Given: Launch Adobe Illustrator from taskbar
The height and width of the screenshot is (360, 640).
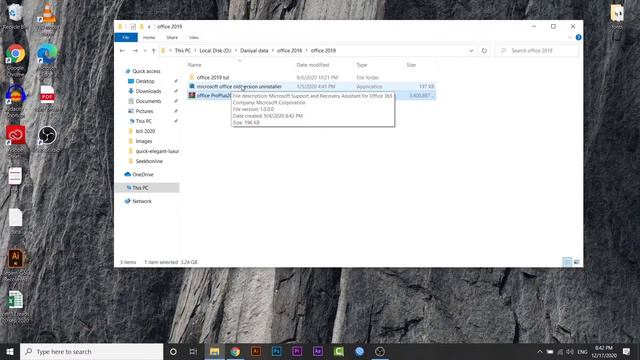Looking at the screenshot, I should 256,351.
